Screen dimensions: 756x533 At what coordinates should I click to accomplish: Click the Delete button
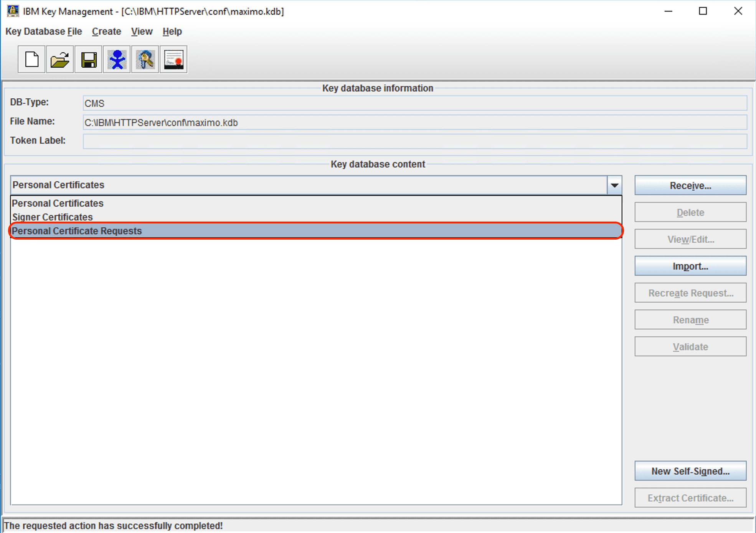(690, 212)
